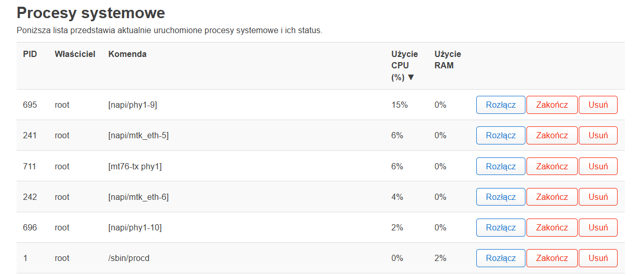Zakończ process 242 napi/mtk_eth-6
The width and height of the screenshot is (644, 276).
click(552, 197)
